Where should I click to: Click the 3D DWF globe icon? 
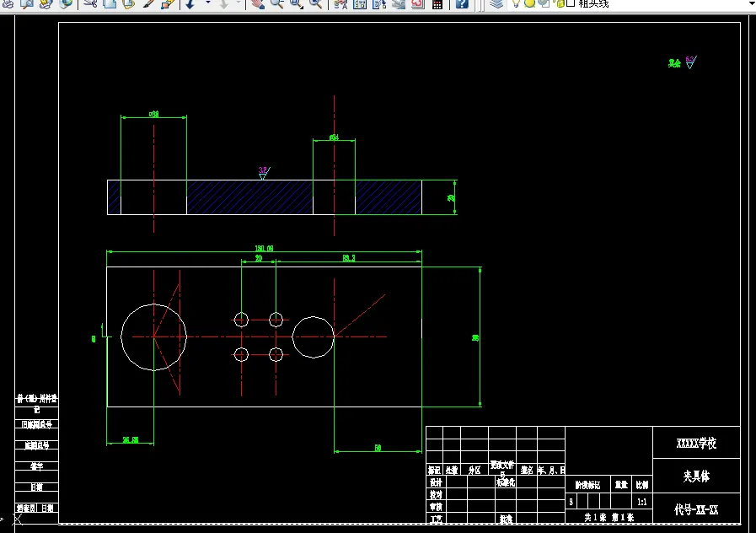click(x=66, y=4)
